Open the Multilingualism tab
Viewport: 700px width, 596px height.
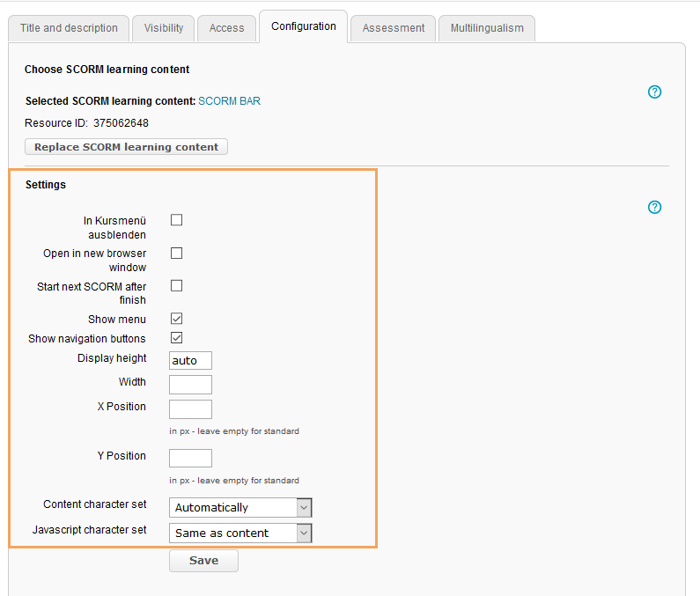point(487,28)
